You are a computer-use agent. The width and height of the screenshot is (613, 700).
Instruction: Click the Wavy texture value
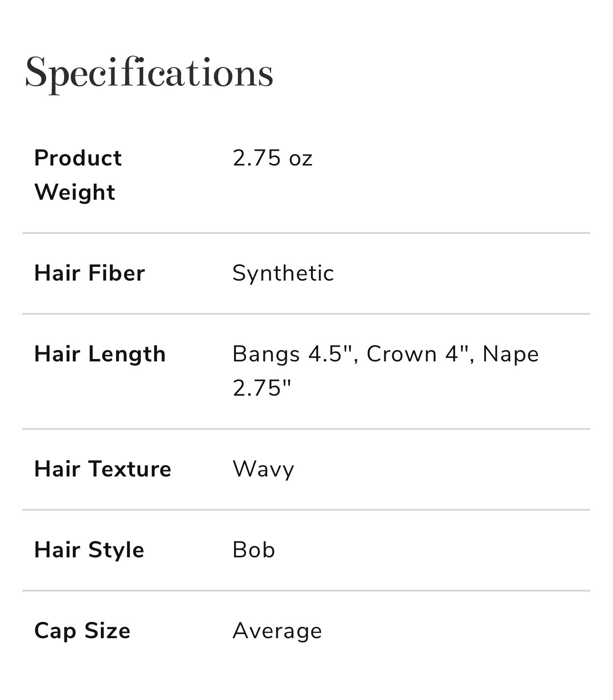263,469
